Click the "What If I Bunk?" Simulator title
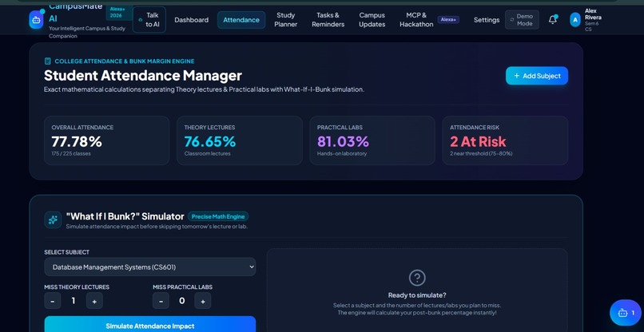This screenshot has width=644, height=332. coord(125,216)
